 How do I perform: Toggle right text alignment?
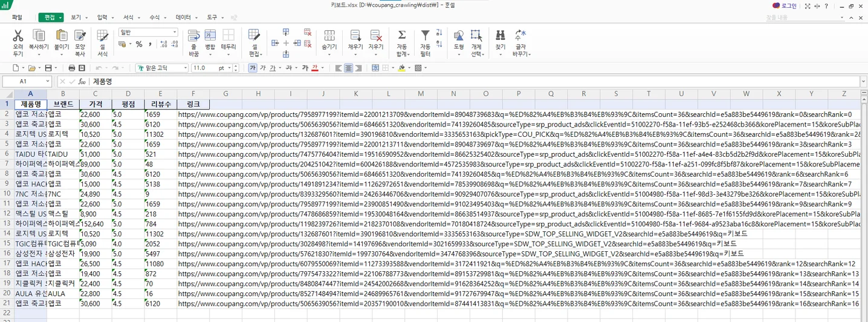(358, 68)
